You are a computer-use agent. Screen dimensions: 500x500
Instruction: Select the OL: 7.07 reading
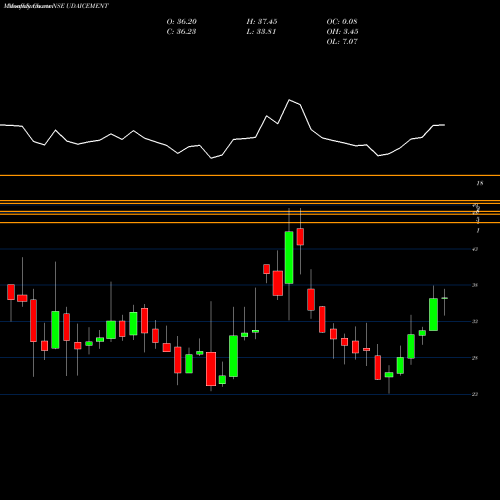pos(342,42)
